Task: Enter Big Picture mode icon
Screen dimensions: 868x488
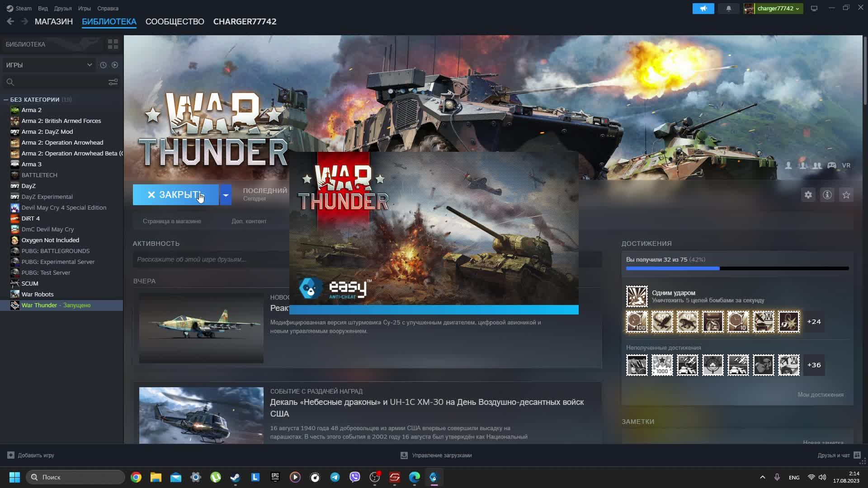Action: click(814, 9)
